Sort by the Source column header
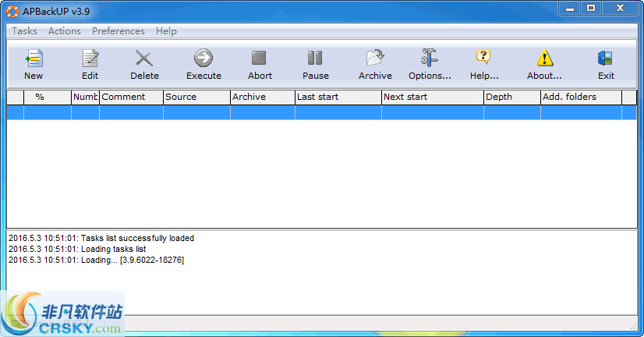 [x=196, y=97]
